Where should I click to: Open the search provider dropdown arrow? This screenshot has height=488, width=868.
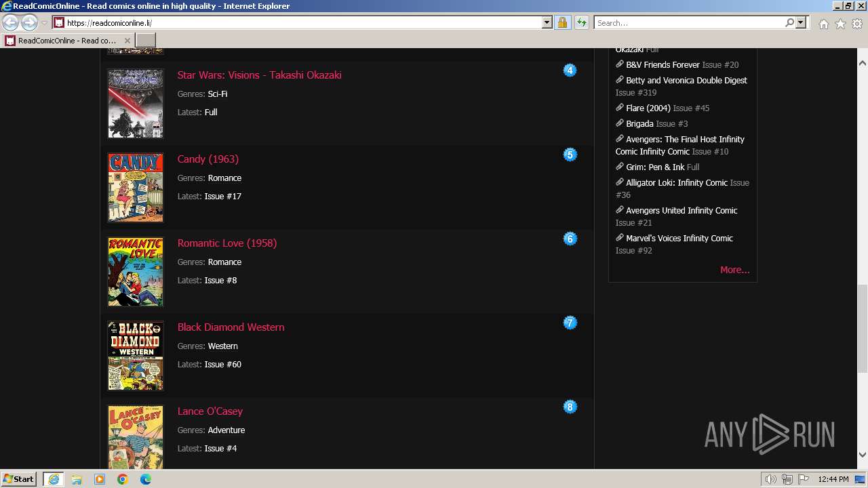(x=801, y=22)
